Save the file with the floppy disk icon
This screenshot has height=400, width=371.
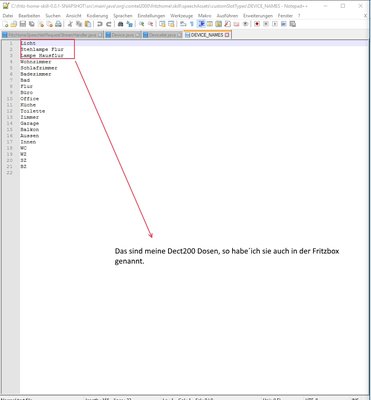tap(23, 24)
